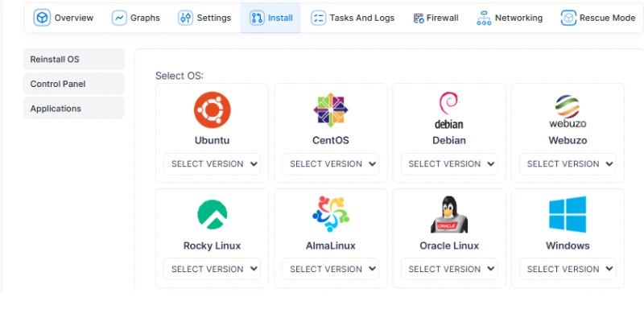This screenshot has width=644, height=322.
Task: Open Control Panel in sidebar
Action: (74, 84)
